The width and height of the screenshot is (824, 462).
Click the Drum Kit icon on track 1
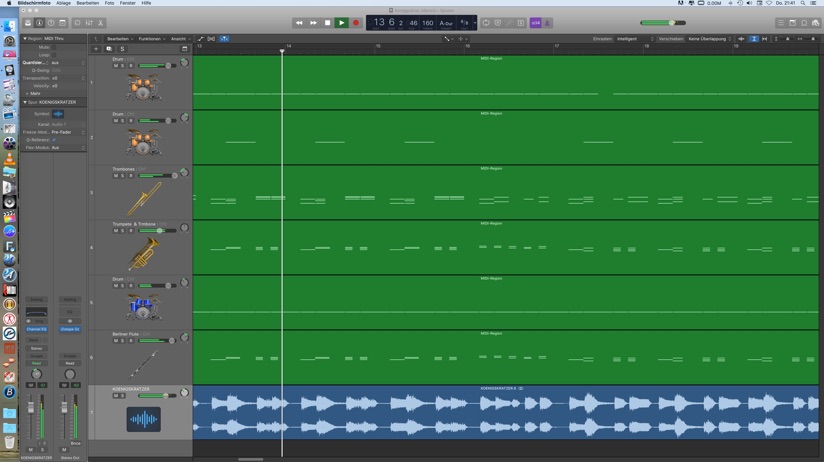(x=143, y=87)
